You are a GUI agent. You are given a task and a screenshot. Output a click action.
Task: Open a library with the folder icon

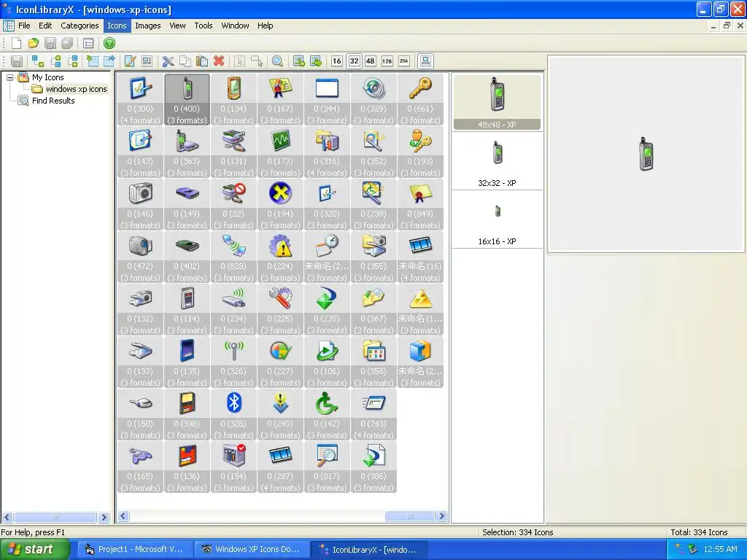33,43
